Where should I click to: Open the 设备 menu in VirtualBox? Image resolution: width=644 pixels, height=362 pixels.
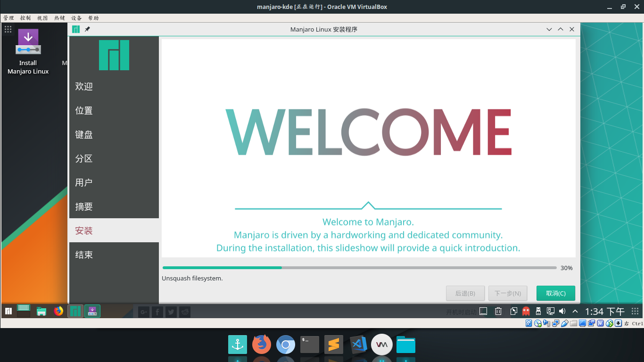(76, 18)
